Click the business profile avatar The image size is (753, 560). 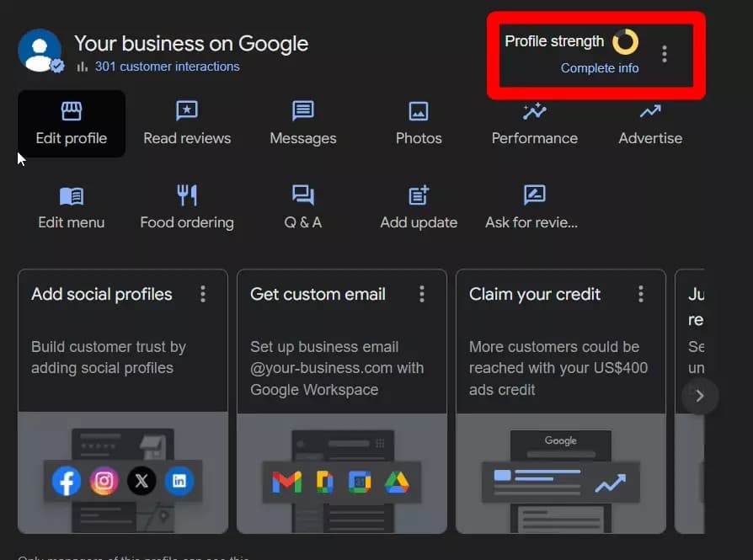pos(40,51)
